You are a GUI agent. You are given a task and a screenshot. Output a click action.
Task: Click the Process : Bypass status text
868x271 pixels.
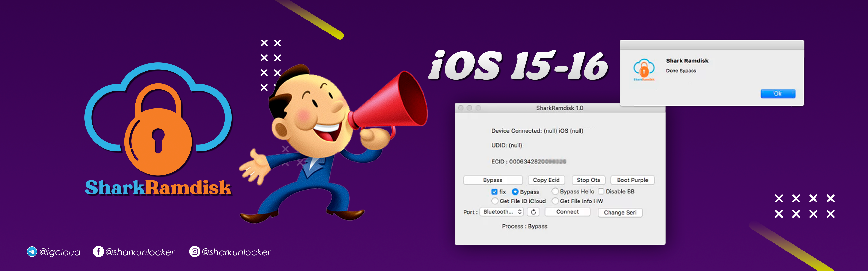tap(524, 226)
